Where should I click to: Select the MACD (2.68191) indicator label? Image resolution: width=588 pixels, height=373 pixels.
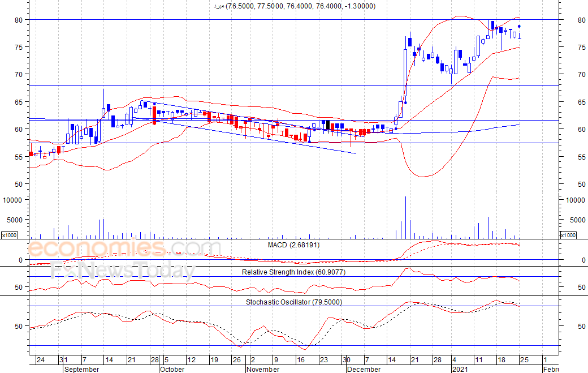pos(293,245)
